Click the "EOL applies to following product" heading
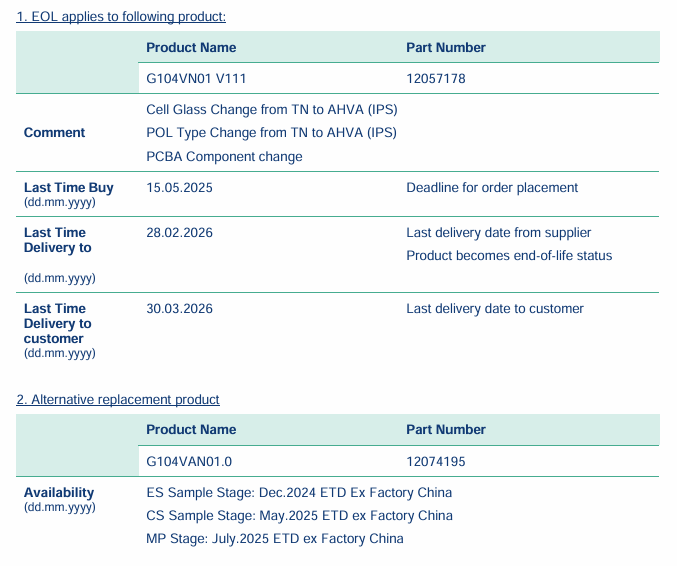The image size is (677, 566). pos(121,17)
